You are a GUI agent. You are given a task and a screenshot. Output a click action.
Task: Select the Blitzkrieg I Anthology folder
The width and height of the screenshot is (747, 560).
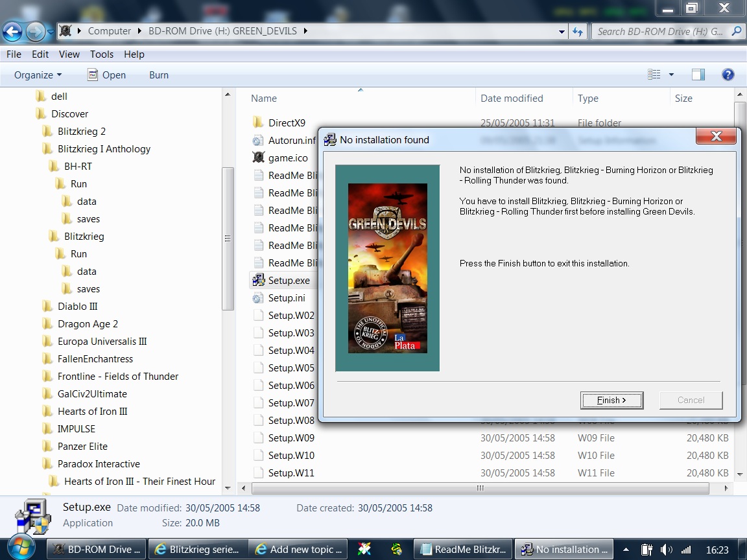click(104, 149)
